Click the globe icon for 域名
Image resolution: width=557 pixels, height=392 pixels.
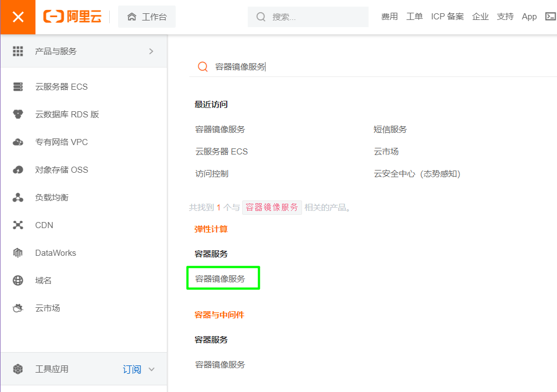tap(18, 280)
